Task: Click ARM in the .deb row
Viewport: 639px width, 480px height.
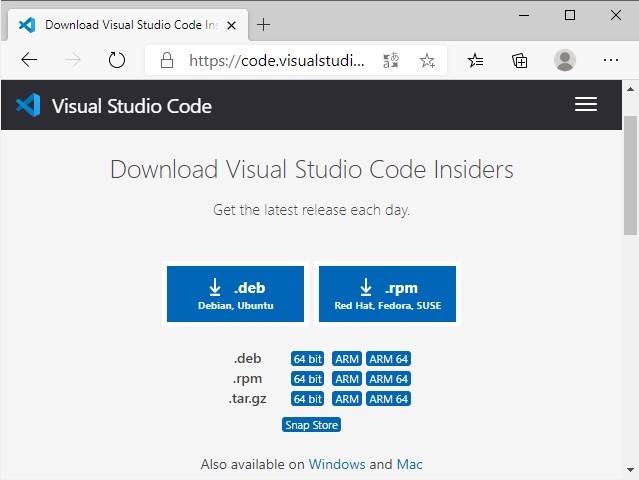Action: pyautogui.click(x=347, y=359)
